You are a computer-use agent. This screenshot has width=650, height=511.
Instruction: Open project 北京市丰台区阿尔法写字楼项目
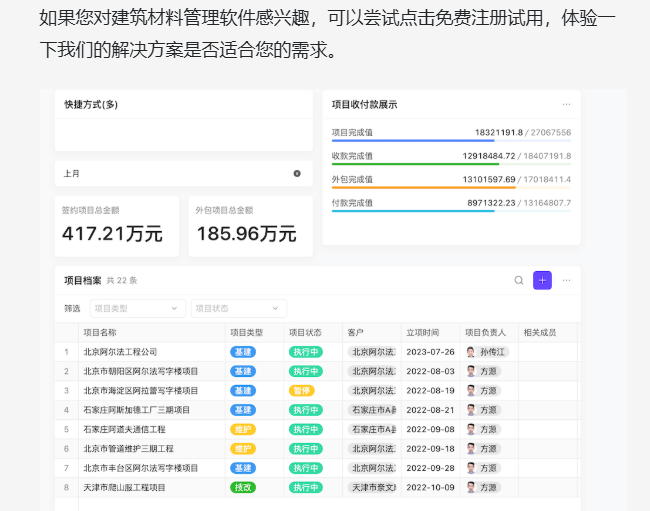[141, 468]
